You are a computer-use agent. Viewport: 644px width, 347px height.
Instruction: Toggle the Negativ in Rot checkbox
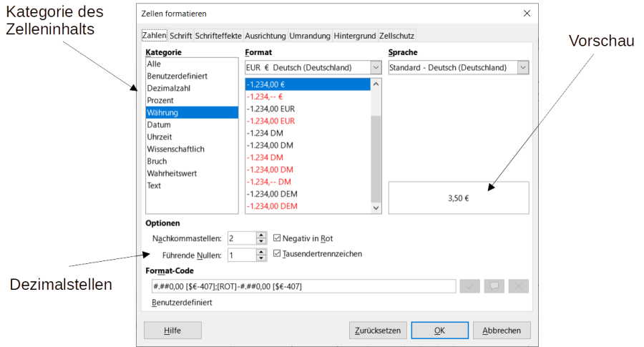point(278,238)
